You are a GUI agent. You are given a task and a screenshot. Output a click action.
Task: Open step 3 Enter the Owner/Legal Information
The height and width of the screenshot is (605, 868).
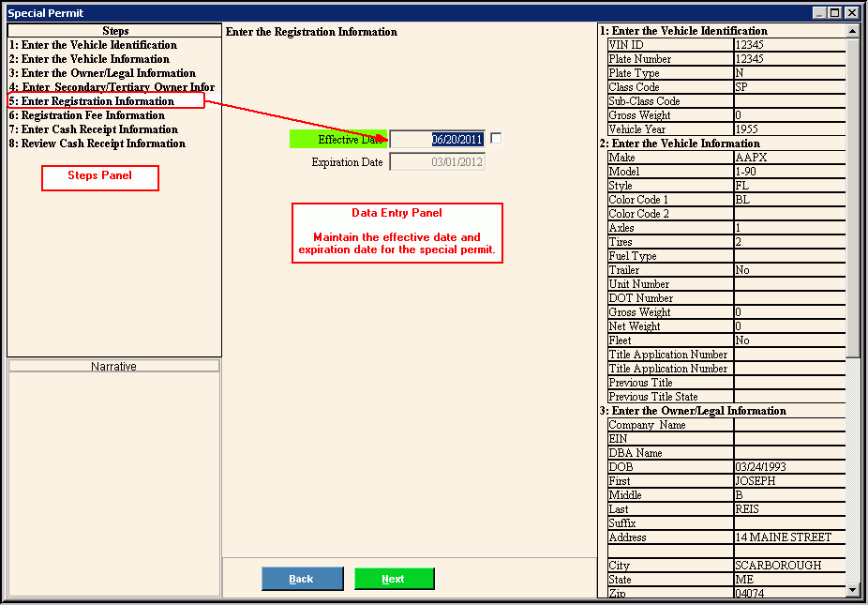[x=102, y=73]
